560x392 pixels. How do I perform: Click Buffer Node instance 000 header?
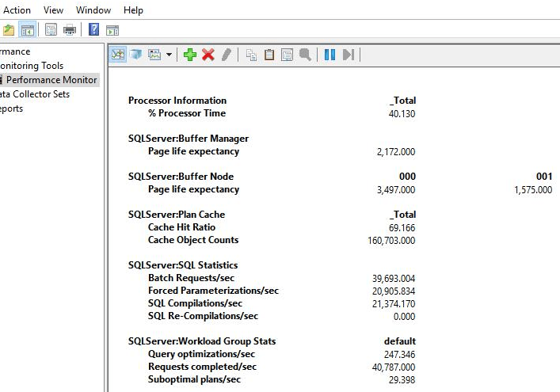[407, 177]
